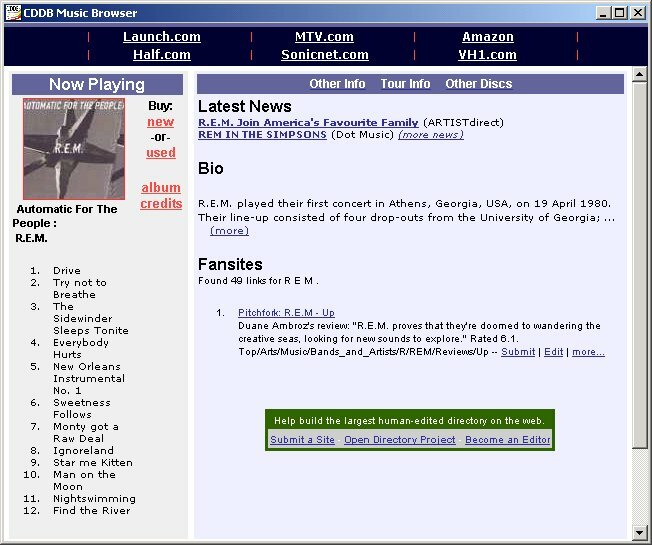Buy the album used
The image size is (652, 545).
(x=161, y=153)
